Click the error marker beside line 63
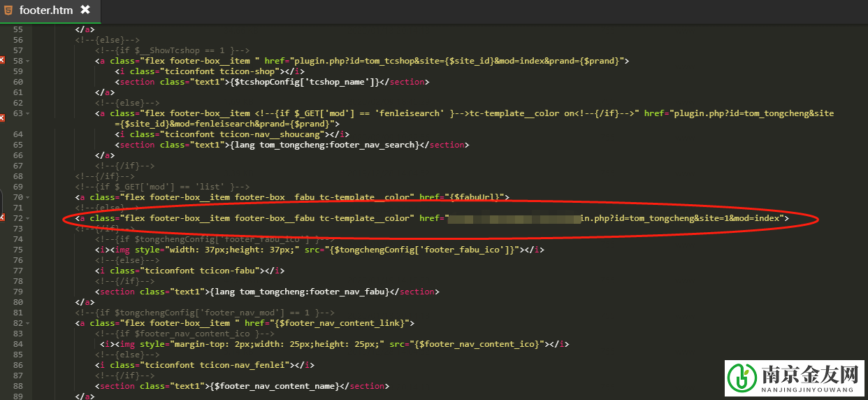The height and width of the screenshot is (400, 868). click(2, 113)
